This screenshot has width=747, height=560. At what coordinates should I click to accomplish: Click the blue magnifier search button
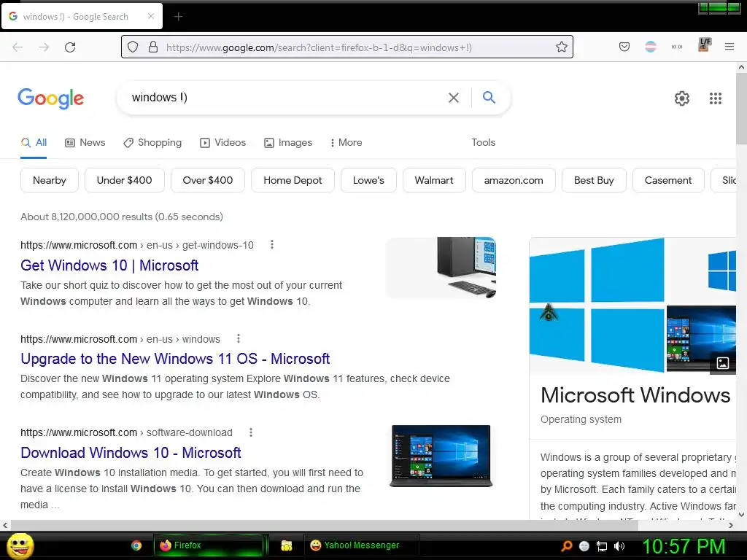point(489,97)
